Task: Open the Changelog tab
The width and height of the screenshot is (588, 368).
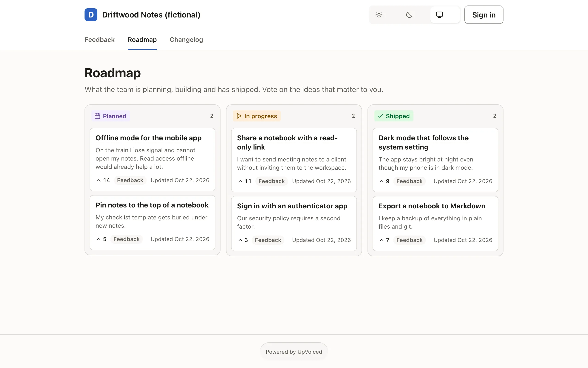Action: click(x=186, y=40)
